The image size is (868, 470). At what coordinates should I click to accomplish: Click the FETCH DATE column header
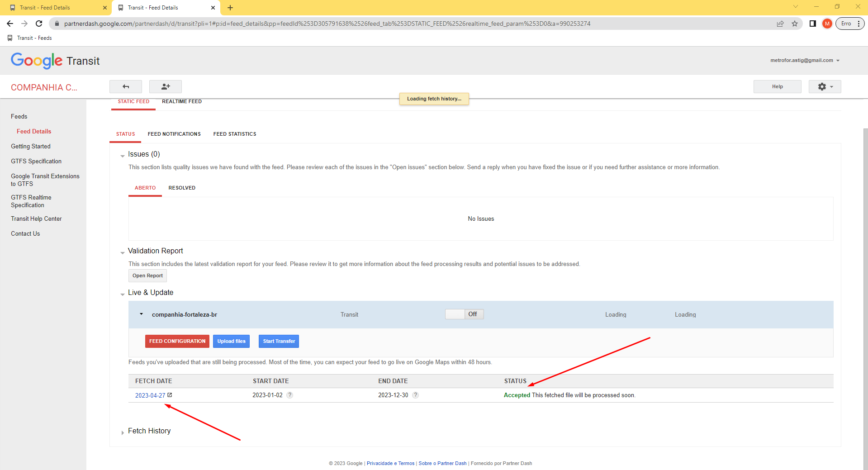153,381
